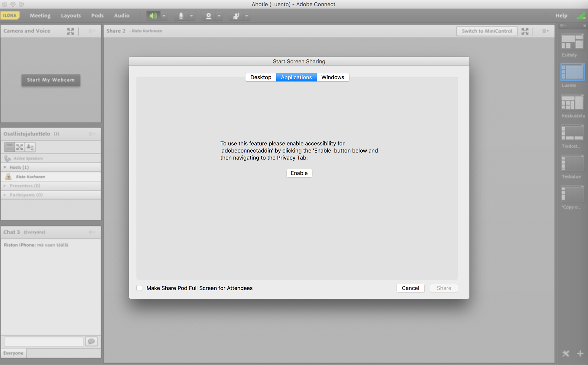Maximize the Camera and Voice pod

71,31
